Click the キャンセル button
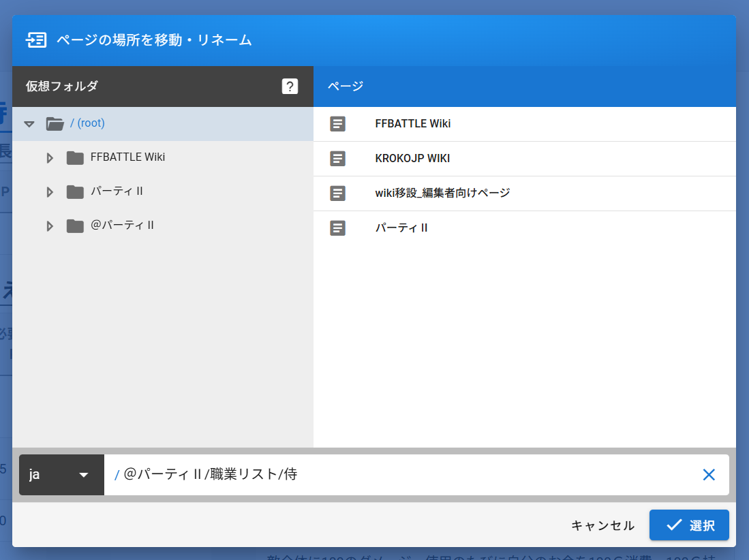Screen dimensions: 749x560 point(602,525)
